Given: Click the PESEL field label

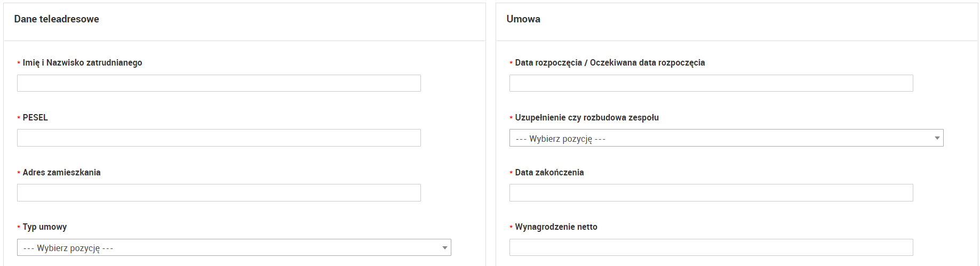Looking at the screenshot, I should coord(35,118).
